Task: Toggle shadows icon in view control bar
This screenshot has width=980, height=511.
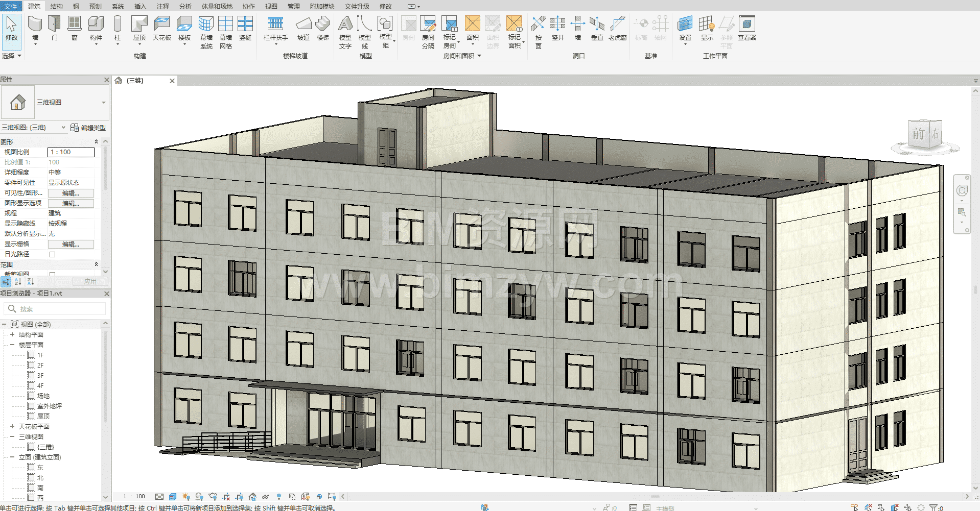Action: click(199, 497)
